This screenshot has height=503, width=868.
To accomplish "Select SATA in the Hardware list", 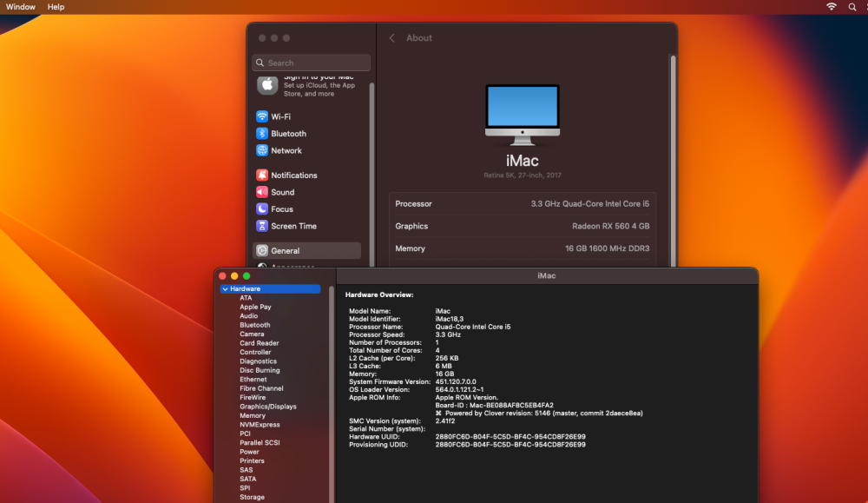I will coord(248,480).
